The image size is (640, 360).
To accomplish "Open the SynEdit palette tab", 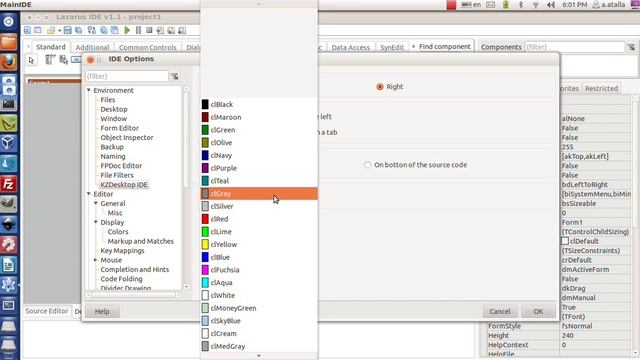I will [x=392, y=47].
